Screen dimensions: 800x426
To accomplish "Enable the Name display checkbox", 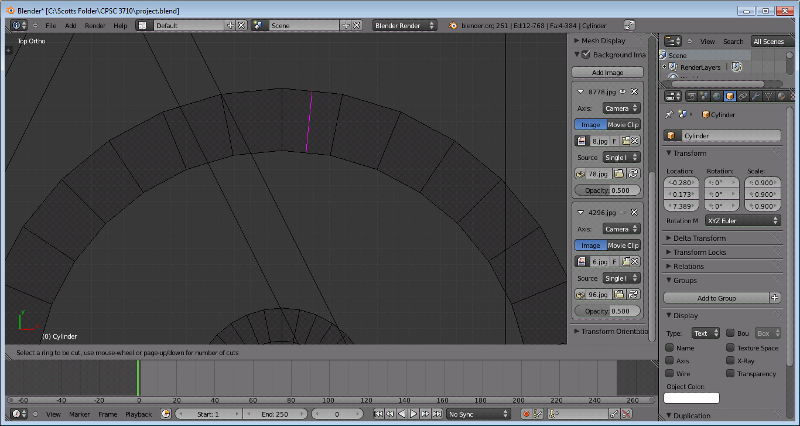I will 669,348.
